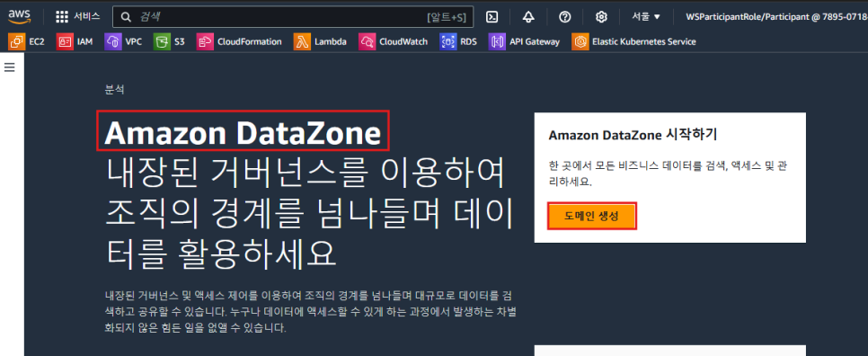Open the Lambda shortcut icon

coord(302,41)
